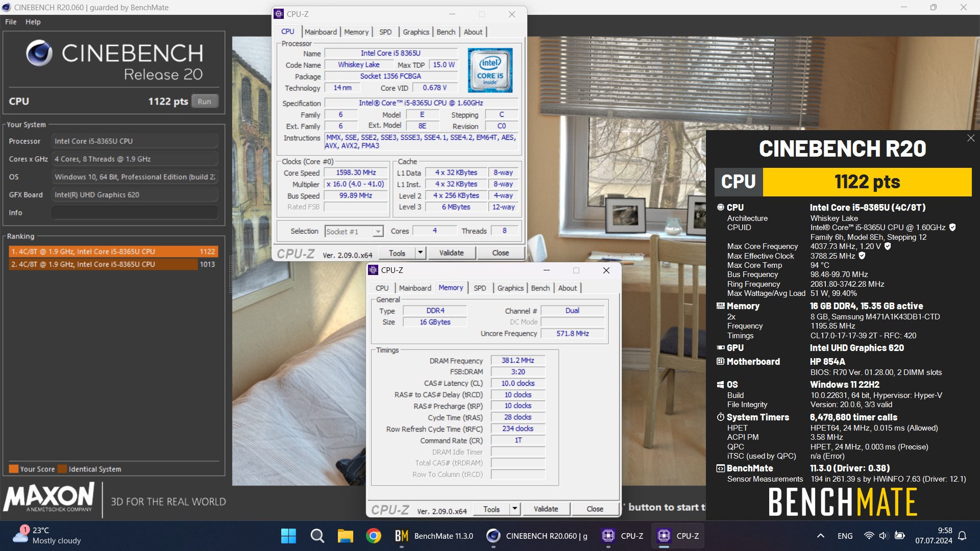Click the empty Info field in Cinebench
Viewport: 980px width, 551px height.
[135, 213]
